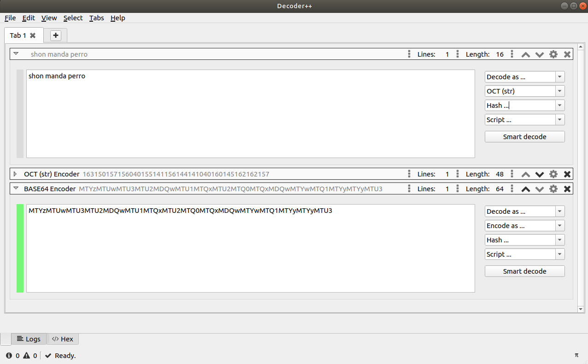The height and width of the screenshot is (364, 588).
Task: Move the BASE64 Encoder frame up
Action: click(x=525, y=188)
